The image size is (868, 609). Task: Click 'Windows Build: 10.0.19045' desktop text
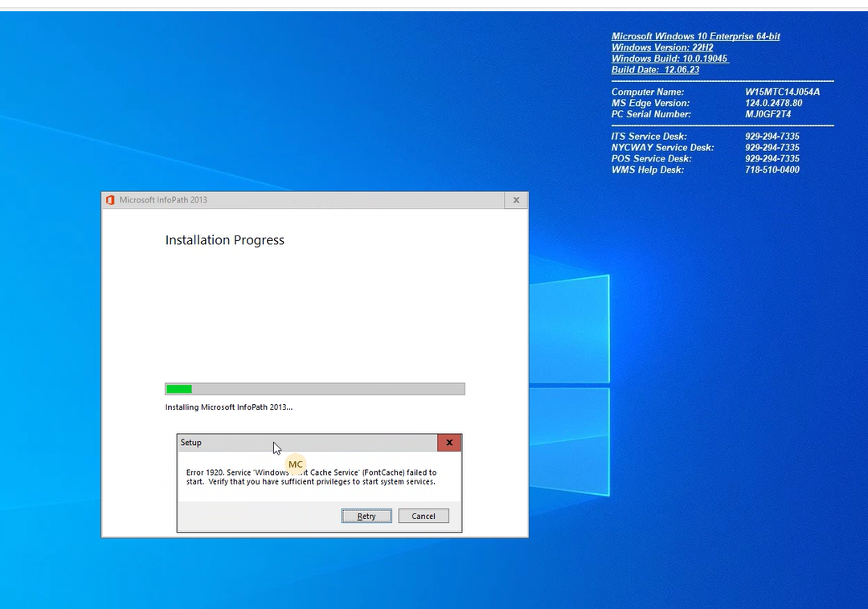[669, 59]
